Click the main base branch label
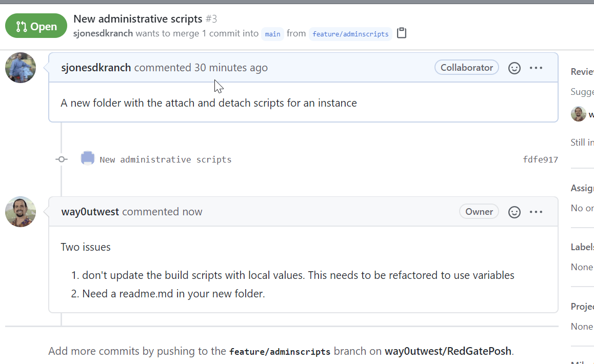This screenshot has width=594, height=364. click(272, 34)
